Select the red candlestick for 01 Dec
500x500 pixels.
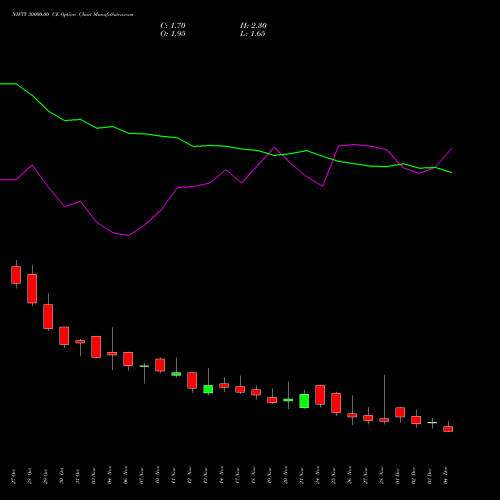[400, 412]
